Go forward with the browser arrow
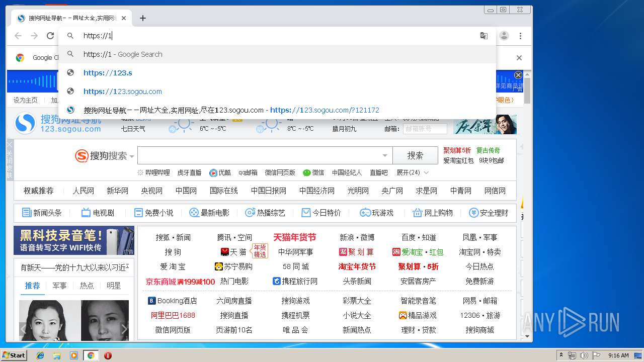644x362 pixels. [x=34, y=36]
